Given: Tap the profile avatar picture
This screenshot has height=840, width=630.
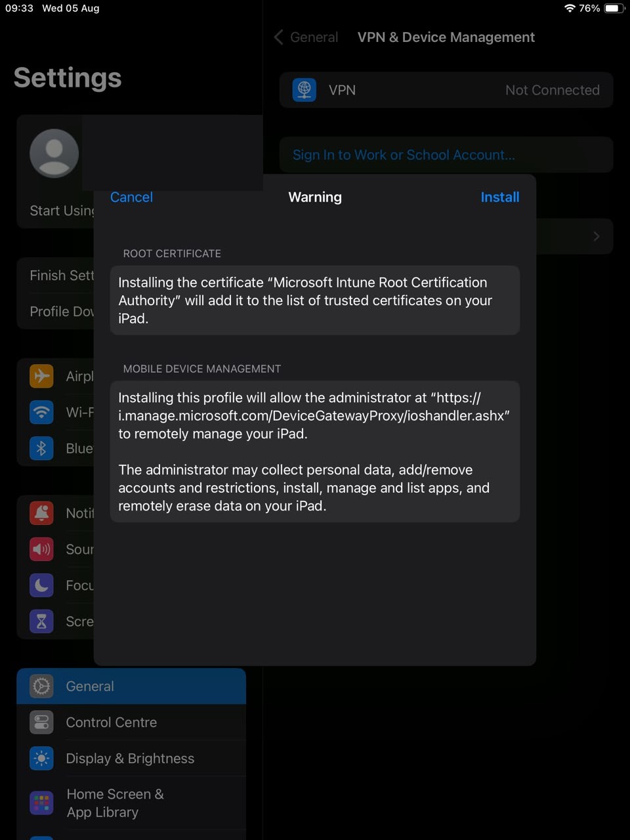Looking at the screenshot, I should click(54, 154).
